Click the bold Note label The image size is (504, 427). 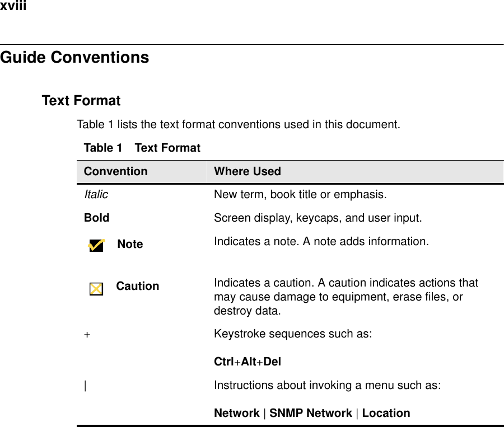click(130, 245)
